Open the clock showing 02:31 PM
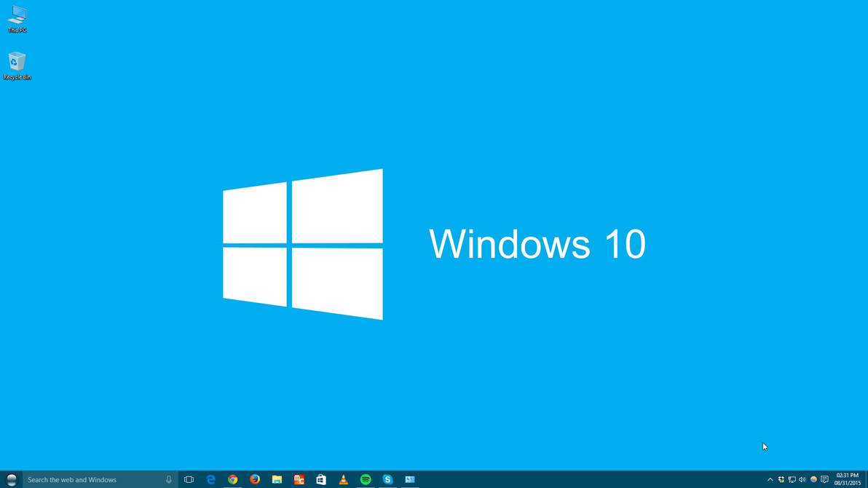 (848, 480)
